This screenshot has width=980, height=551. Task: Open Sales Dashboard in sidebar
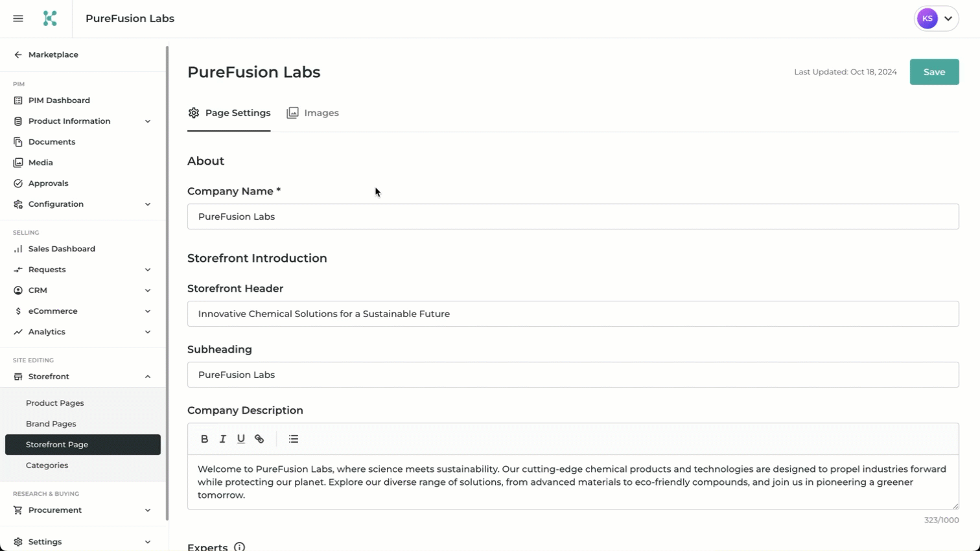click(62, 249)
